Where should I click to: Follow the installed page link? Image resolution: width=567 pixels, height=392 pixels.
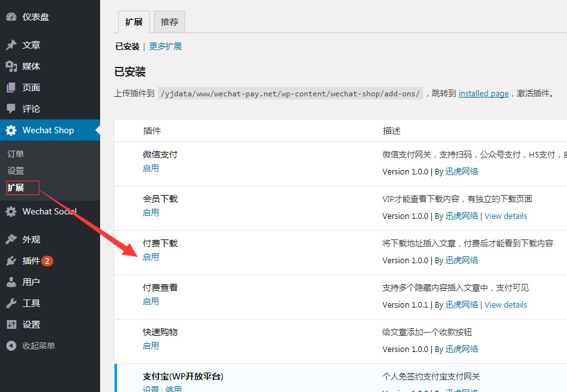point(484,94)
